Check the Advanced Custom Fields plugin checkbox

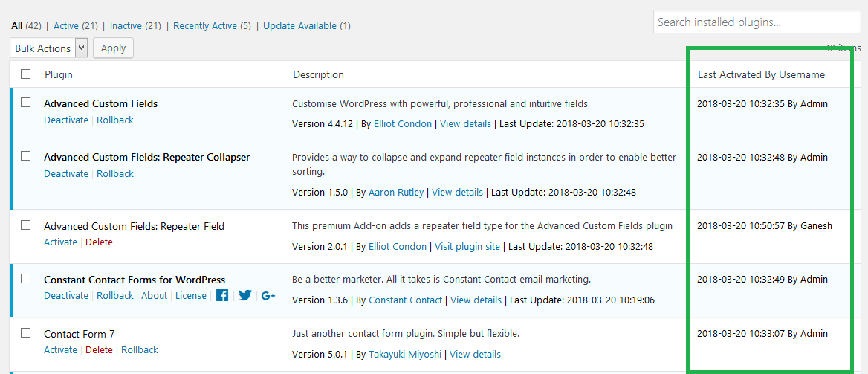25,103
